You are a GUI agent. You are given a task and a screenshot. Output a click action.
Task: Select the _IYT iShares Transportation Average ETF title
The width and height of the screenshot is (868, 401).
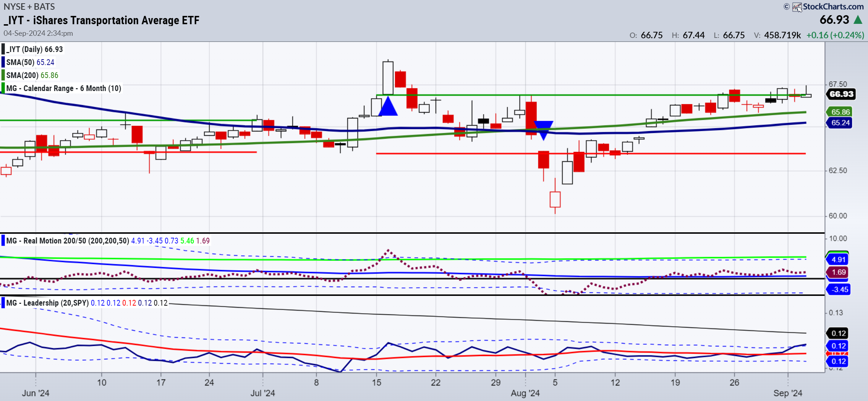coord(102,20)
